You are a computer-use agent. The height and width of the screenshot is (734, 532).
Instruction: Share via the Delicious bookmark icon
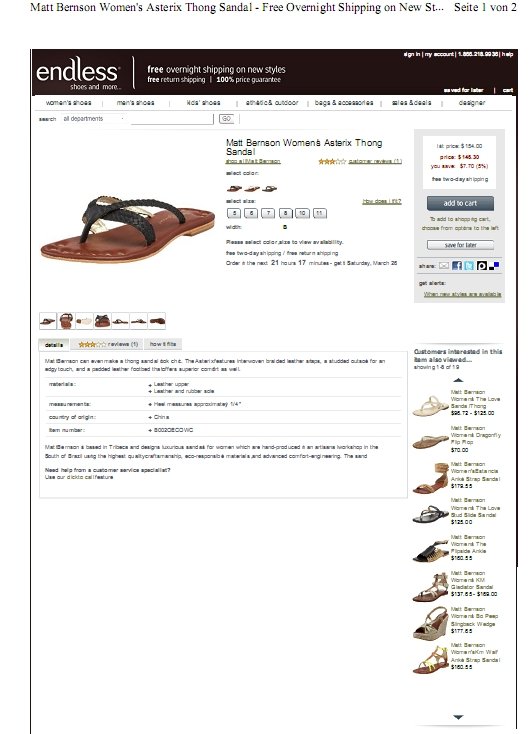click(494, 266)
